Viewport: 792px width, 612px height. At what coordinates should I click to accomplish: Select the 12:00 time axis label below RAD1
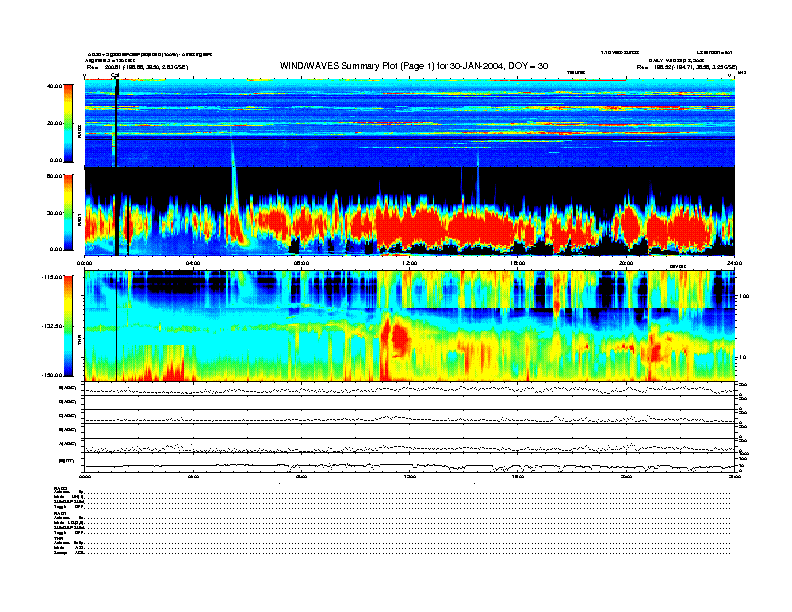point(408,262)
